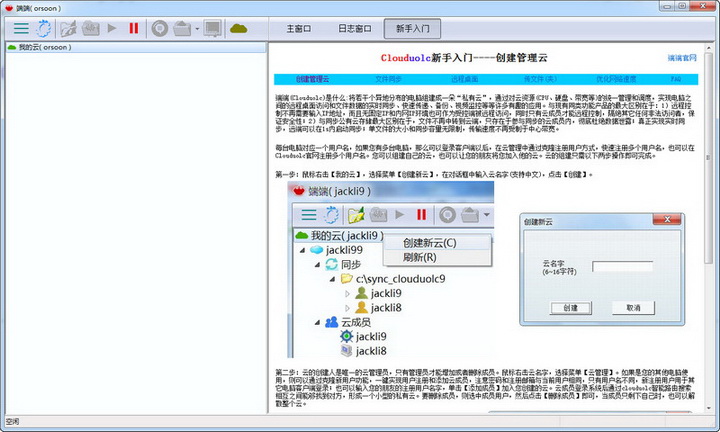Open the 传文件(夹) help section link
The image size is (720, 432).
pyautogui.click(x=540, y=79)
